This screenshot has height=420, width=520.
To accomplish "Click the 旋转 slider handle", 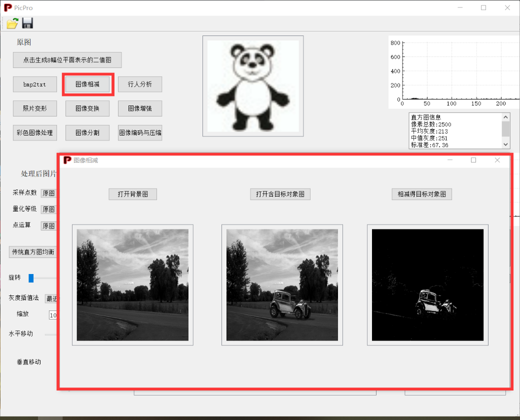I will (31, 278).
